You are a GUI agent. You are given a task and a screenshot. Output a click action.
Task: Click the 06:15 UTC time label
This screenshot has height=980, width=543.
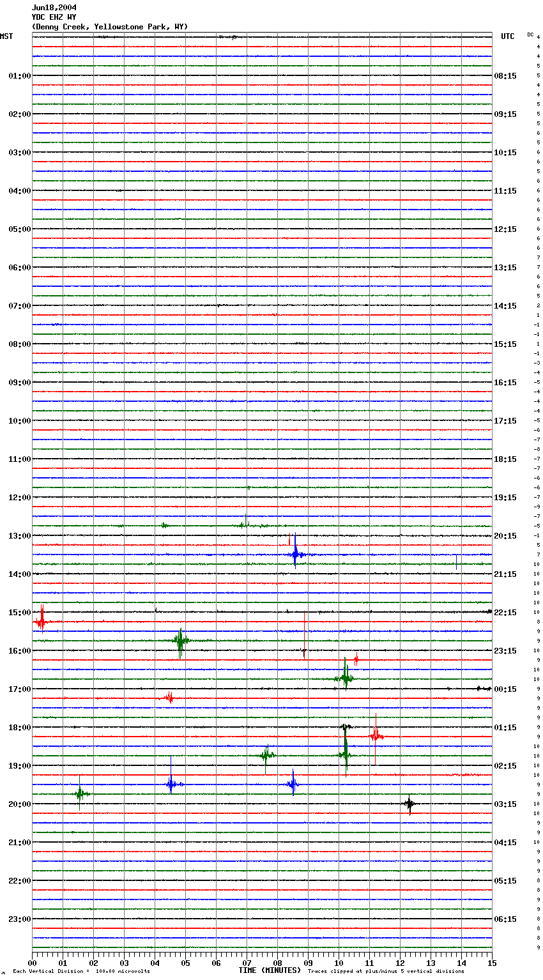tap(505, 919)
